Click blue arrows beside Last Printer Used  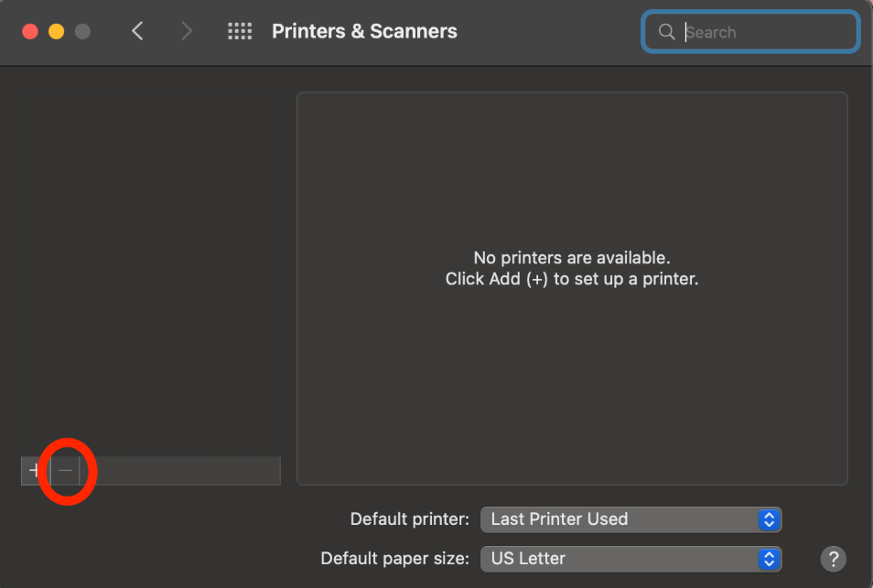point(769,519)
